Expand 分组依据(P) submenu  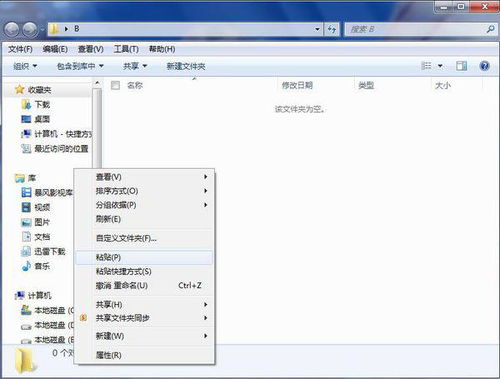point(144,205)
